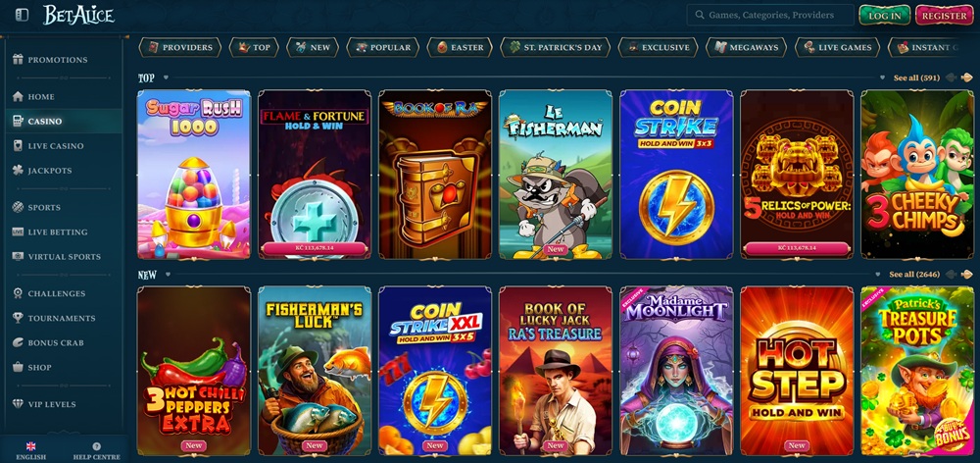
Task: Open See all (591) top games
Action: [916, 77]
